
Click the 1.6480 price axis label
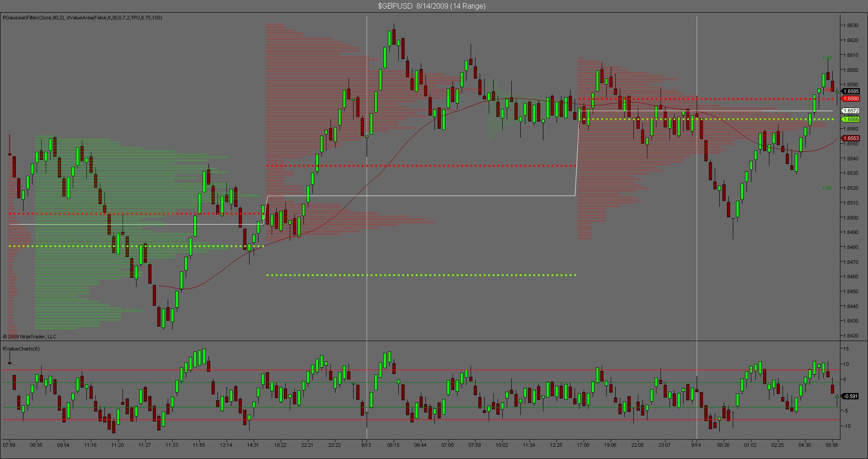pos(851,247)
